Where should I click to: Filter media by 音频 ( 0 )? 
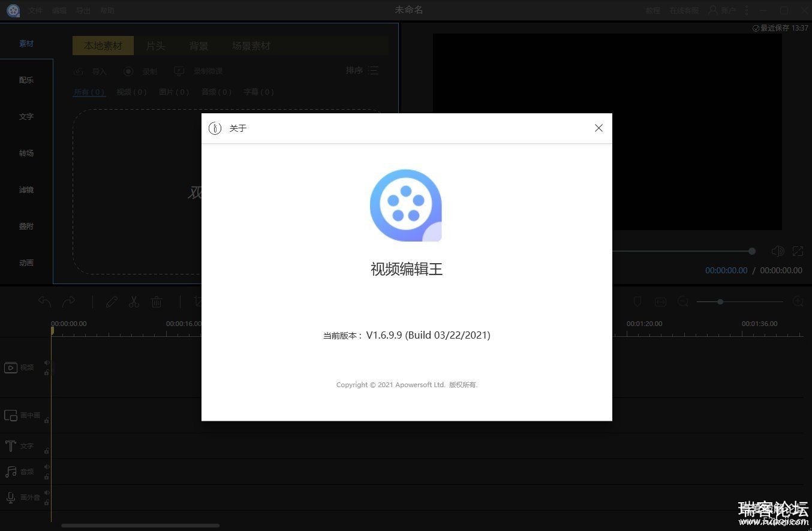click(216, 92)
